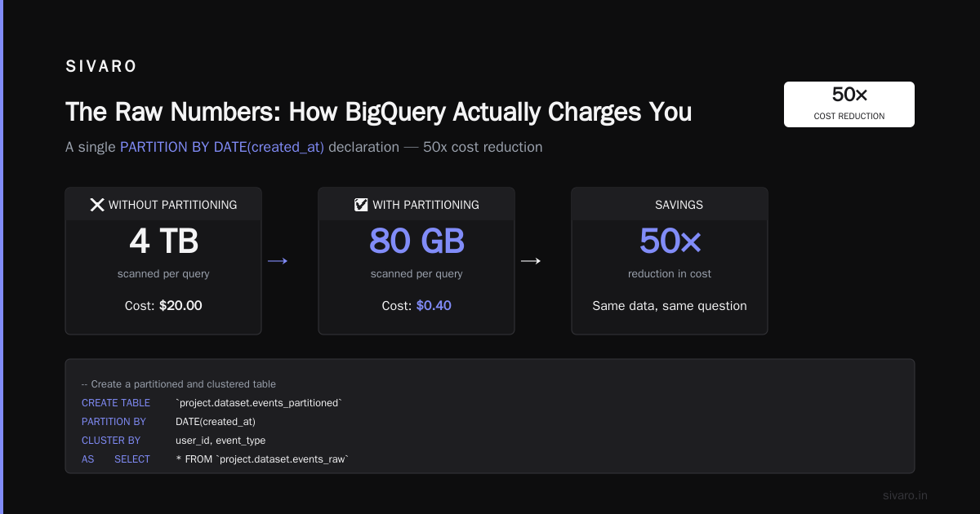Click the WITH PARTITIONING card header

(416, 205)
